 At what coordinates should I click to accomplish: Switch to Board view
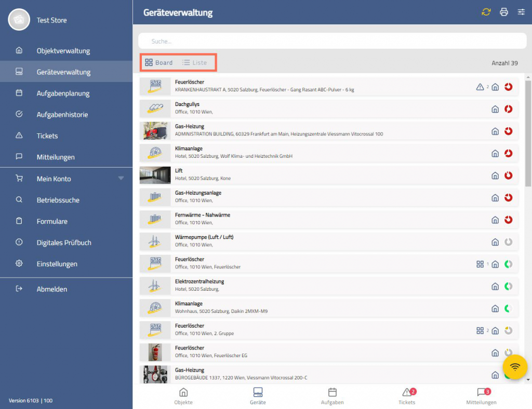[159, 63]
